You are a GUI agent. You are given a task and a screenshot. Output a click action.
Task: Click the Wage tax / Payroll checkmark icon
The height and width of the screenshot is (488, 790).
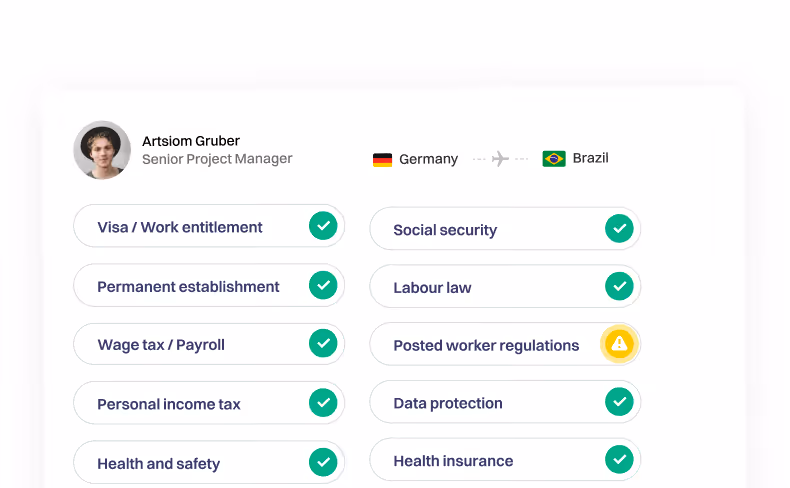pyautogui.click(x=322, y=344)
